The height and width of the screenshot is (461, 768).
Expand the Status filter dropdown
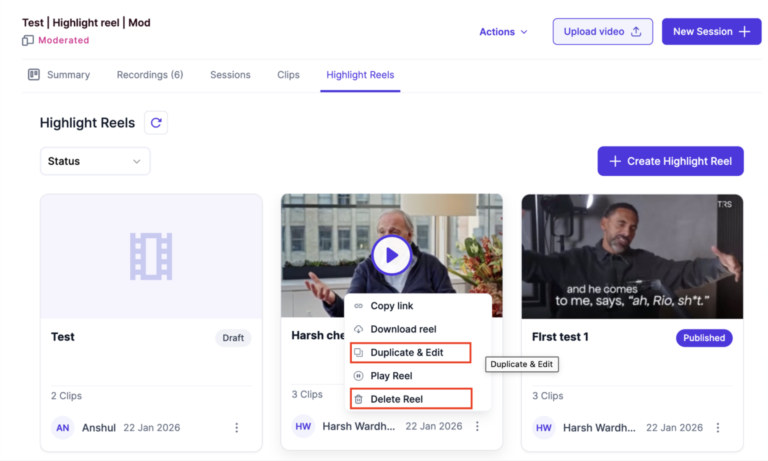(95, 161)
